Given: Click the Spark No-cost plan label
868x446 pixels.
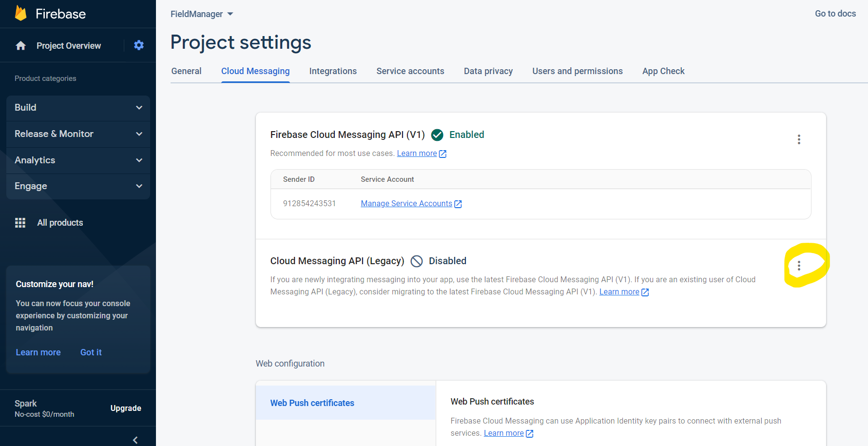Looking at the screenshot, I should point(44,408).
